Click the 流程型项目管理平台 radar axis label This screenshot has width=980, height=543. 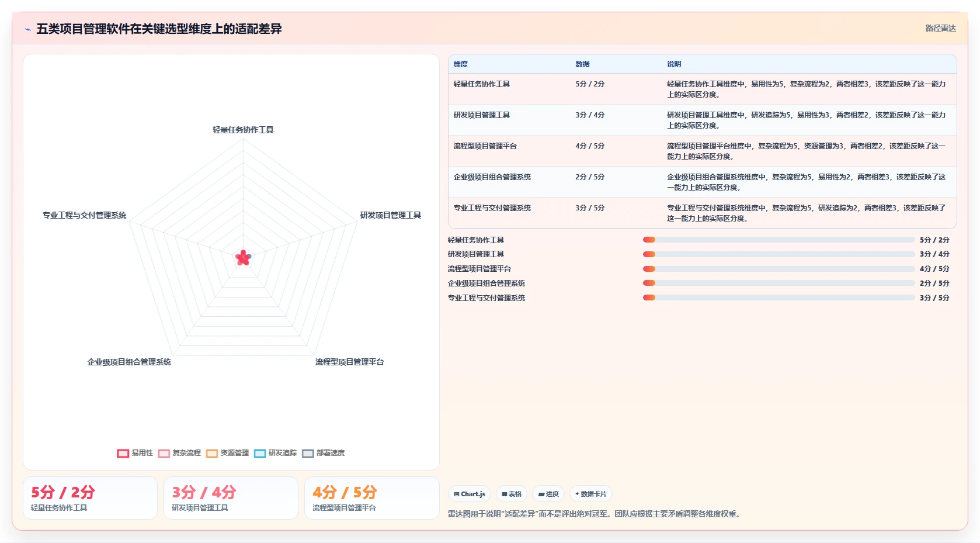click(350, 362)
